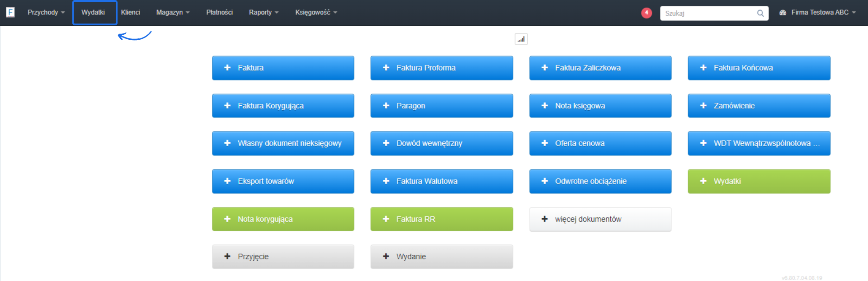Add an Oferta cenowa

click(600, 143)
